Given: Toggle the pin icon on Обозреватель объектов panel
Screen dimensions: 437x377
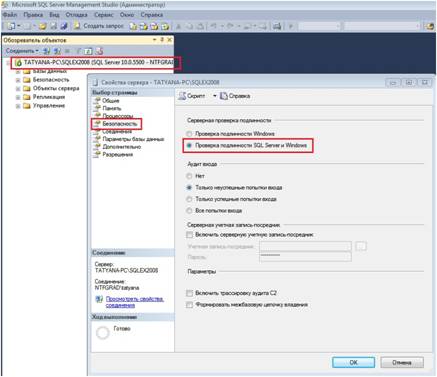Looking at the screenshot, I should tap(162, 40).
